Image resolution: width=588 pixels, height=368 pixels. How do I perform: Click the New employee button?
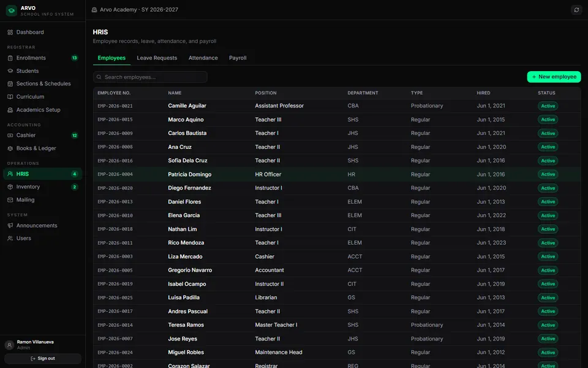pyautogui.click(x=554, y=77)
